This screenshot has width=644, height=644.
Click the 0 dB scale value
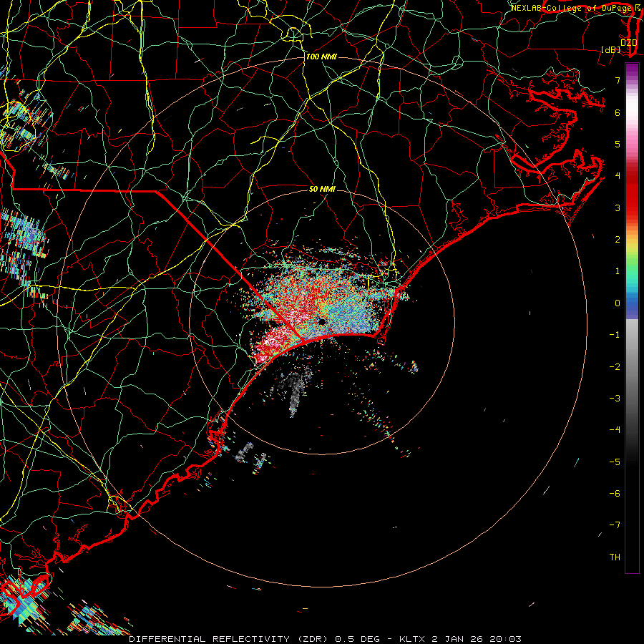[x=618, y=303]
